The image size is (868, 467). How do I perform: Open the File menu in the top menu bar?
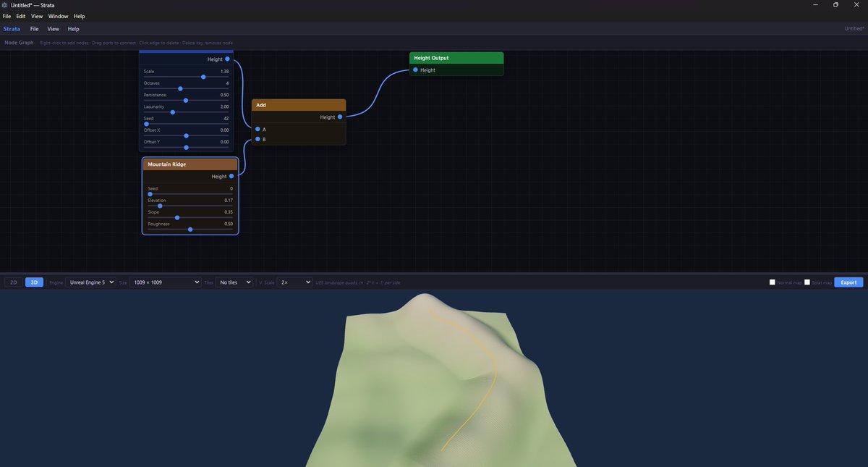7,16
